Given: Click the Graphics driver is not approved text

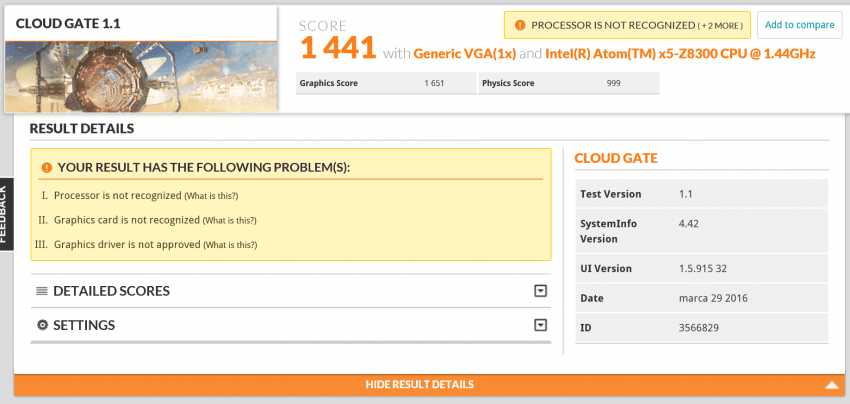Looking at the screenshot, I should [x=127, y=245].
